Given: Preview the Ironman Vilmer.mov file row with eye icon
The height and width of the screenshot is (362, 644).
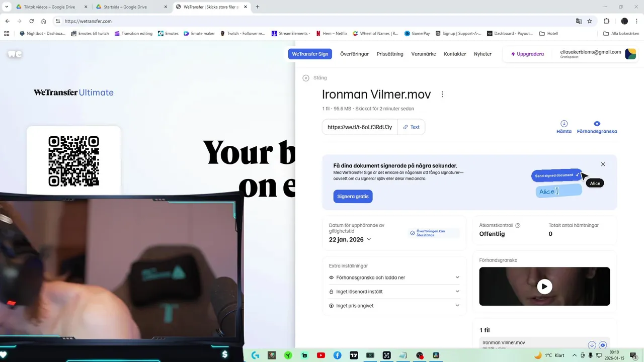Looking at the screenshot, I should coord(603,345).
